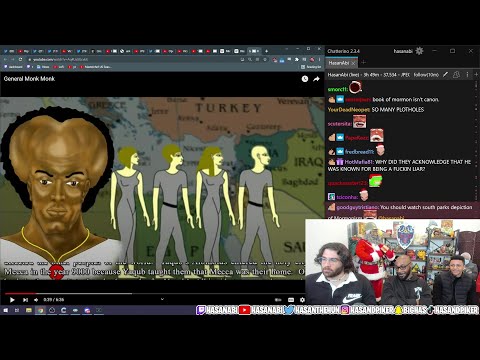Open username HotMafia81 in chat
Screen dimensions: 480x360
359,162
